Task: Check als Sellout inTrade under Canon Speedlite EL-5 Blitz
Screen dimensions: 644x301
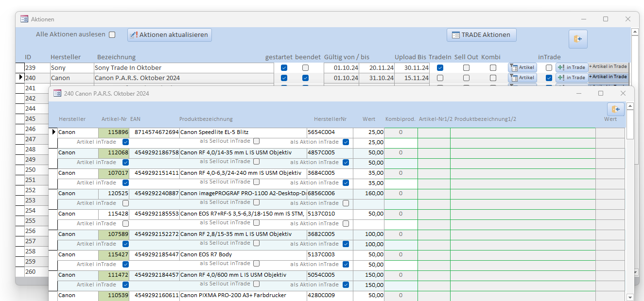Action: point(257,141)
